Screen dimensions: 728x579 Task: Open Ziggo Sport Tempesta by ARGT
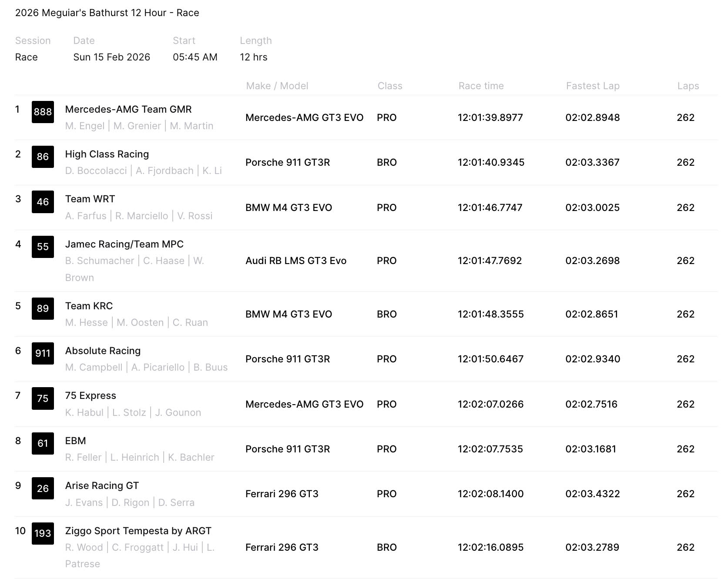tap(138, 531)
